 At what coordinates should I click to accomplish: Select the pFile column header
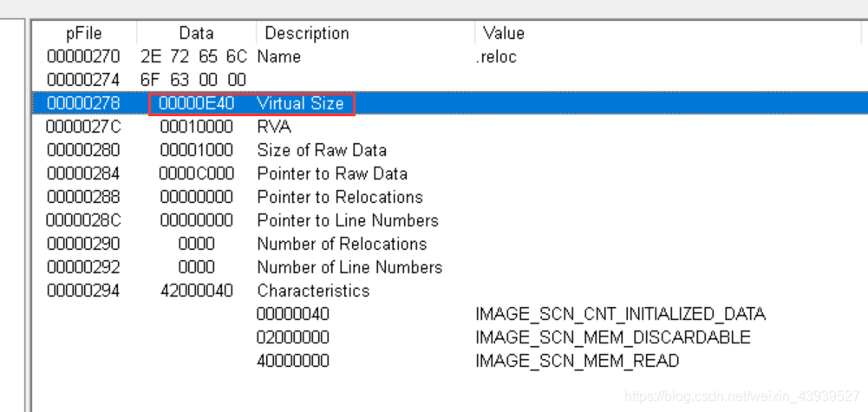pos(84,33)
